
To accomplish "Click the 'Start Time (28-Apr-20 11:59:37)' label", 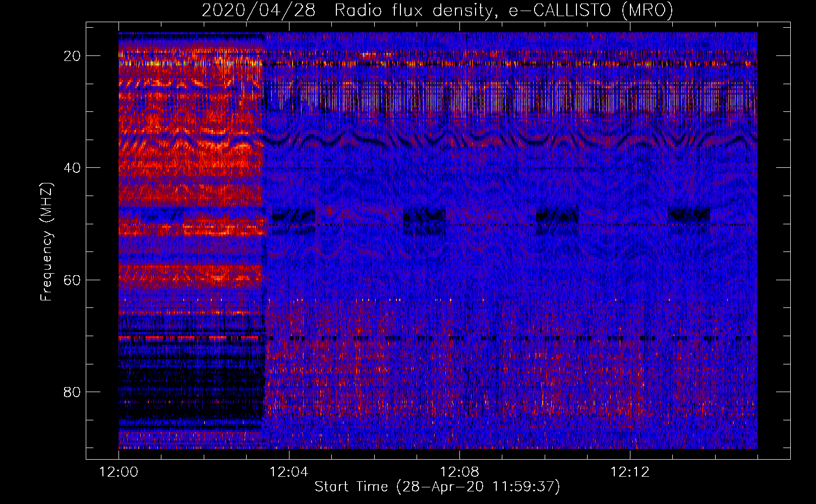I will [437, 487].
